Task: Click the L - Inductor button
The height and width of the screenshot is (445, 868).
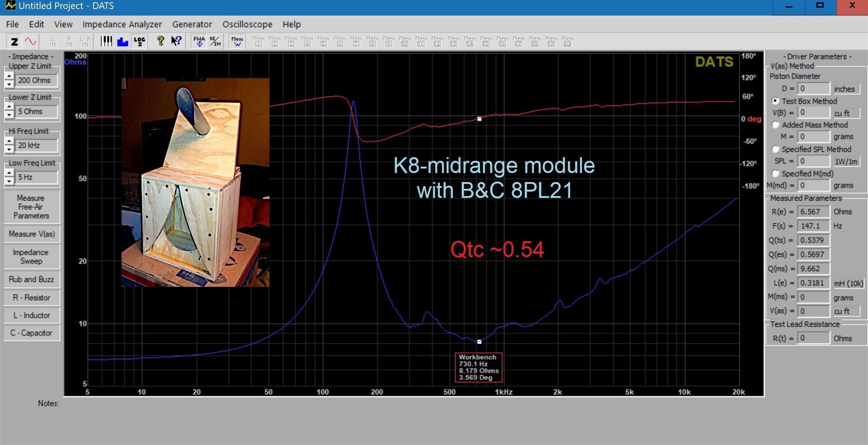Action: tap(31, 315)
